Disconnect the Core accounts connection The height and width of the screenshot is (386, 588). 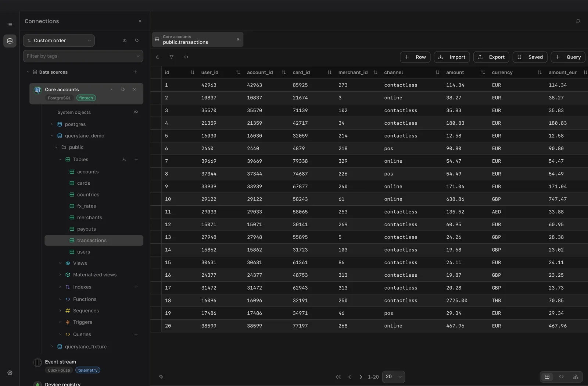coord(135,89)
